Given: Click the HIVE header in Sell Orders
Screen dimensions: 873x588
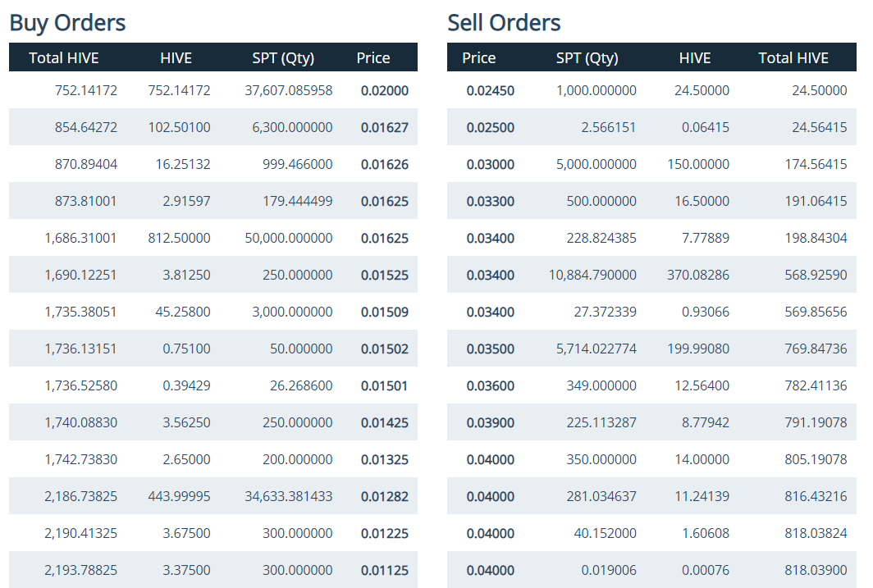Looking at the screenshot, I should (x=695, y=58).
